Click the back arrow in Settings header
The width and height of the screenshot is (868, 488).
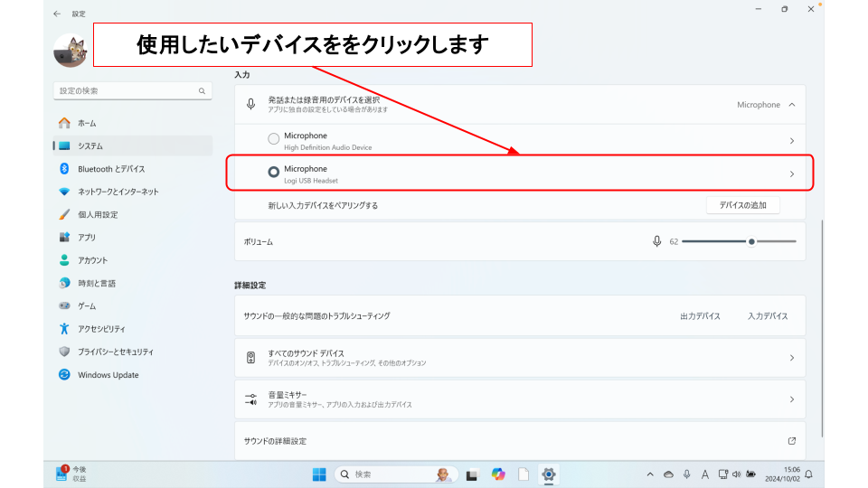pos(58,14)
